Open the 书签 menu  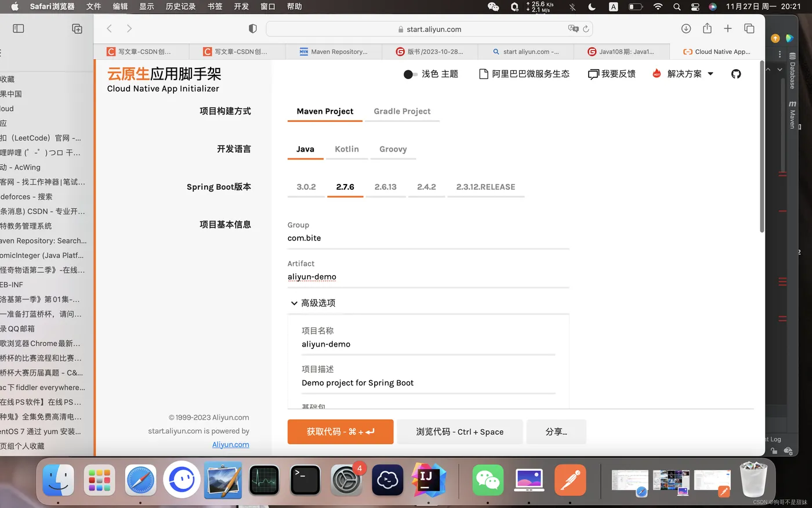tap(215, 6)
